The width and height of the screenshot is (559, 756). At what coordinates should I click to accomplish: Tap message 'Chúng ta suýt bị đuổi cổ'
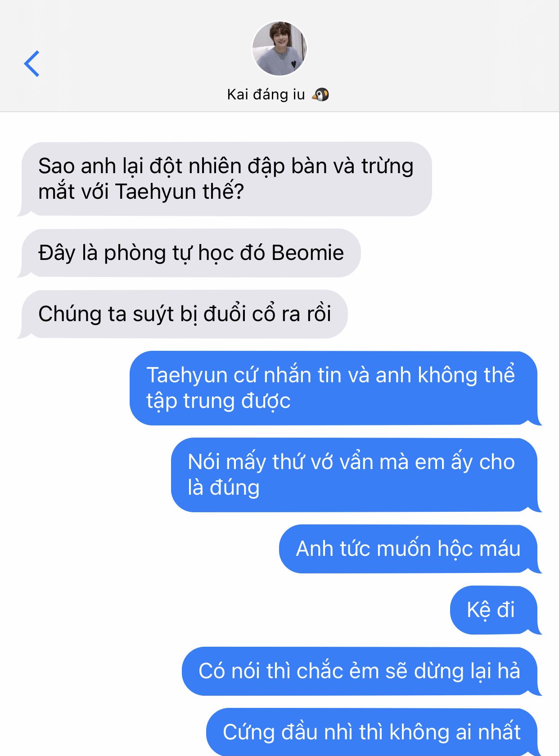[x=183, y=314]
